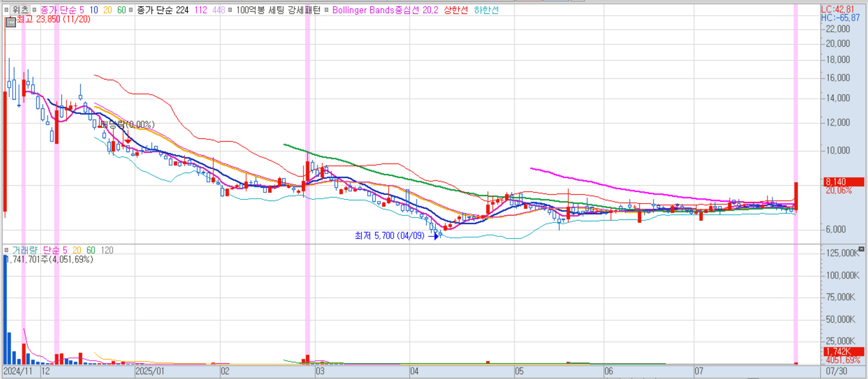Click the 종가 단순 224 indicator label

tap(163, 10)
